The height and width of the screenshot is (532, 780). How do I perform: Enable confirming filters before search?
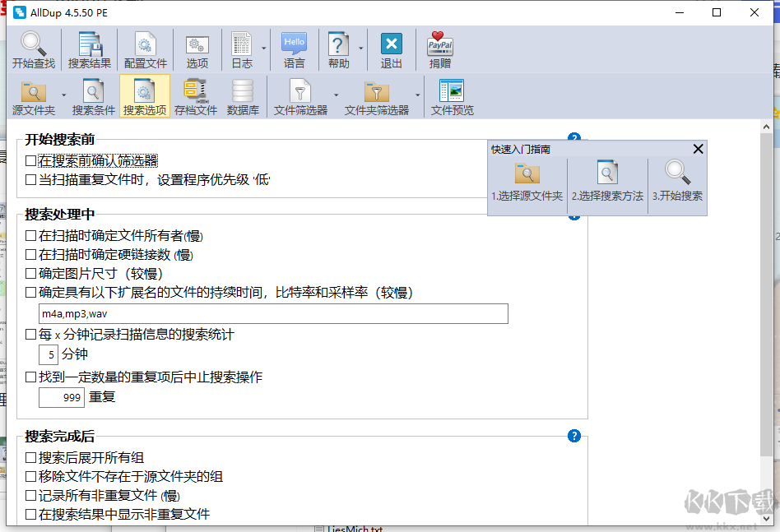(x=30, y=160)
